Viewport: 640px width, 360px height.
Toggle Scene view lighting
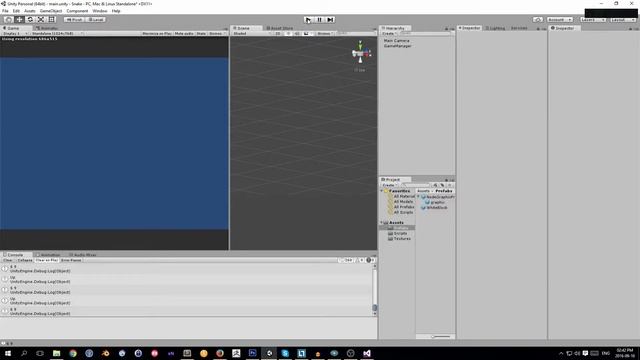pos(288,33)
